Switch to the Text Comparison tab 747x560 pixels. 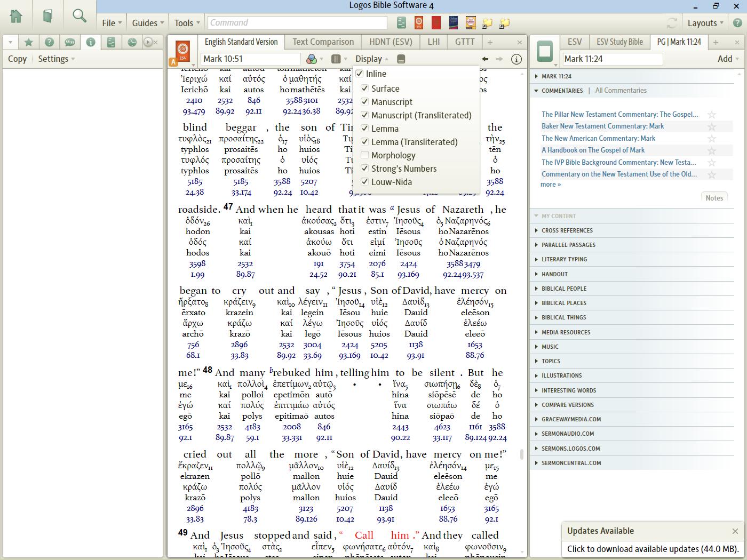[323, 42]
